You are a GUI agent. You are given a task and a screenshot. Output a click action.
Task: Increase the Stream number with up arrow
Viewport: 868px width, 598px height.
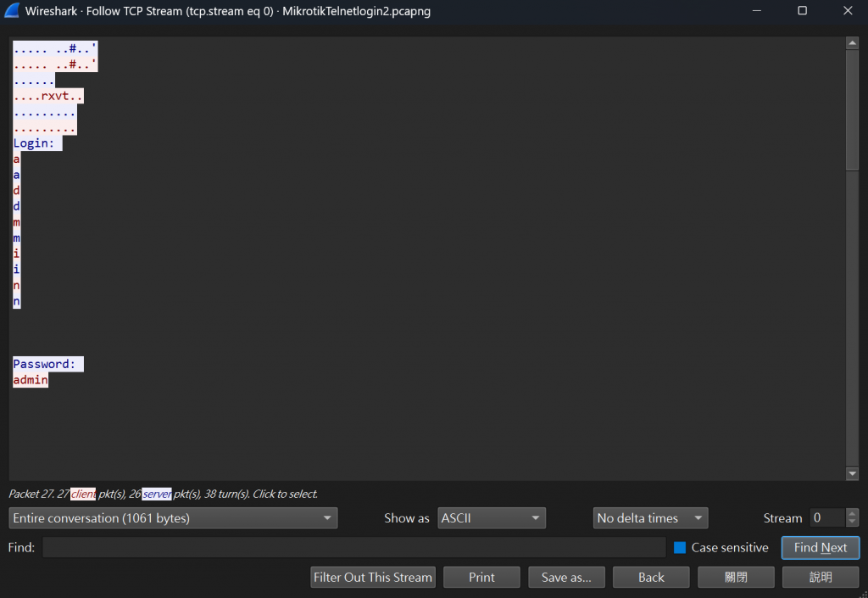point(852,513)
